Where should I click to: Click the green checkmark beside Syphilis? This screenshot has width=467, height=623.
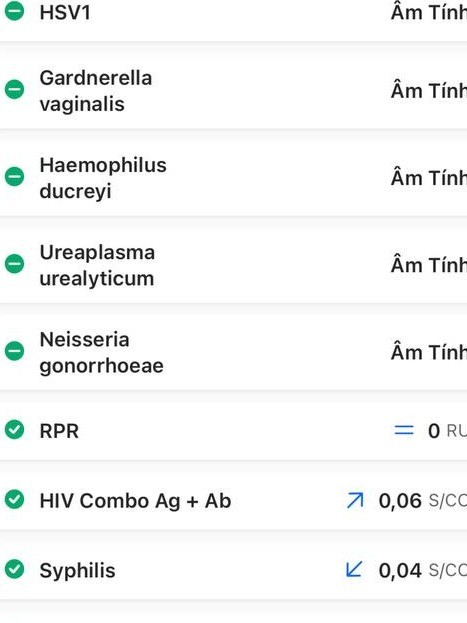tap(14, 569)
